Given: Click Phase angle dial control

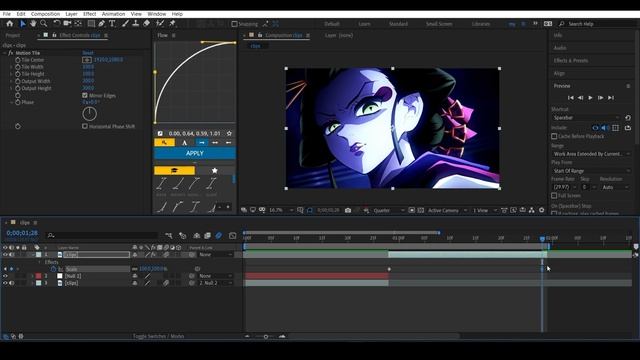Looking at the screenshot, I should pos(89,114).
